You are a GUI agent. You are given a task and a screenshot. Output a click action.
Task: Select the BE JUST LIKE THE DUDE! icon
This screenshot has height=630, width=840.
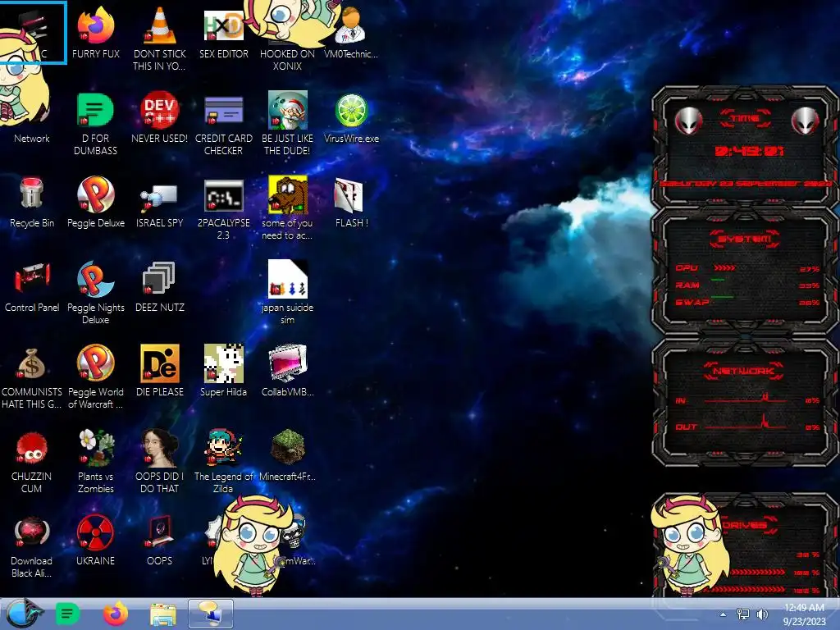tap(287, 124)
